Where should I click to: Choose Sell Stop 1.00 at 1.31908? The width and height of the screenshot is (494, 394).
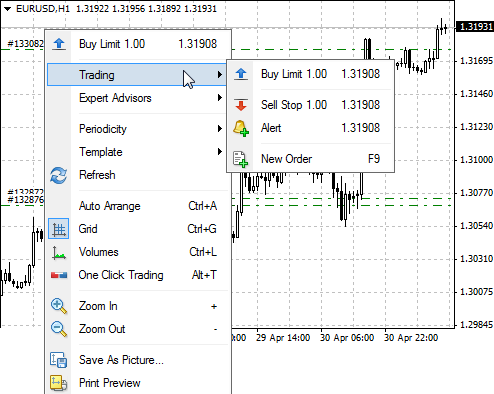310,105
